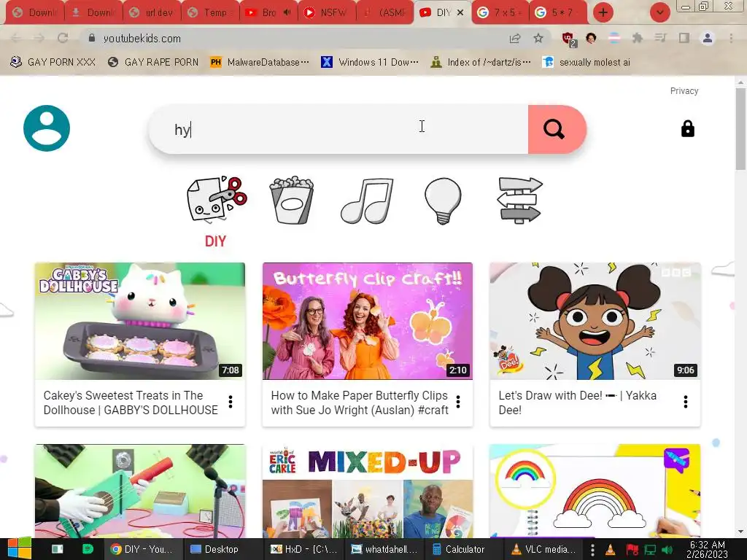The width and height of the screenshot is (747, 560).
Task: Open the teal profile avatar
Action: (47, 128)
